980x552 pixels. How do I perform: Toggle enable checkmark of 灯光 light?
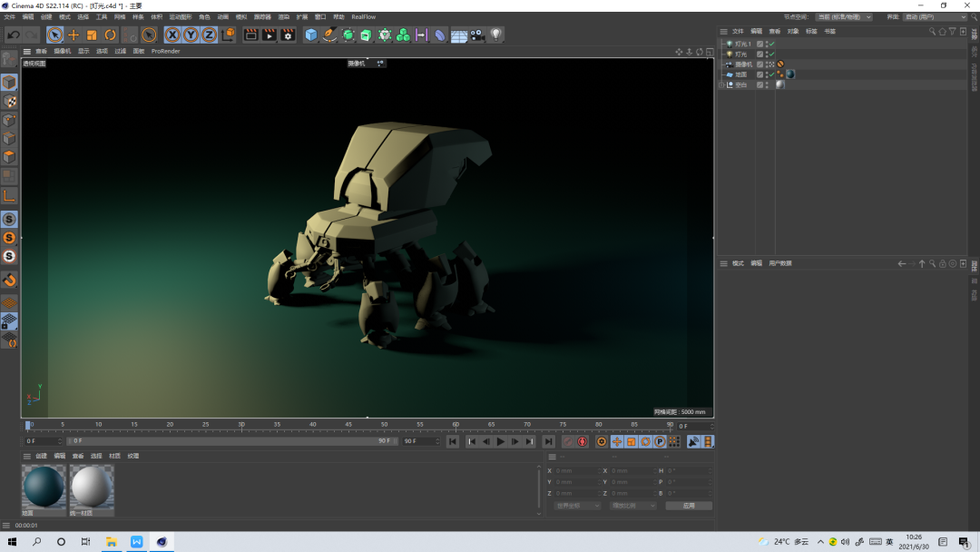pyautogui.click(x=772, y=54)
